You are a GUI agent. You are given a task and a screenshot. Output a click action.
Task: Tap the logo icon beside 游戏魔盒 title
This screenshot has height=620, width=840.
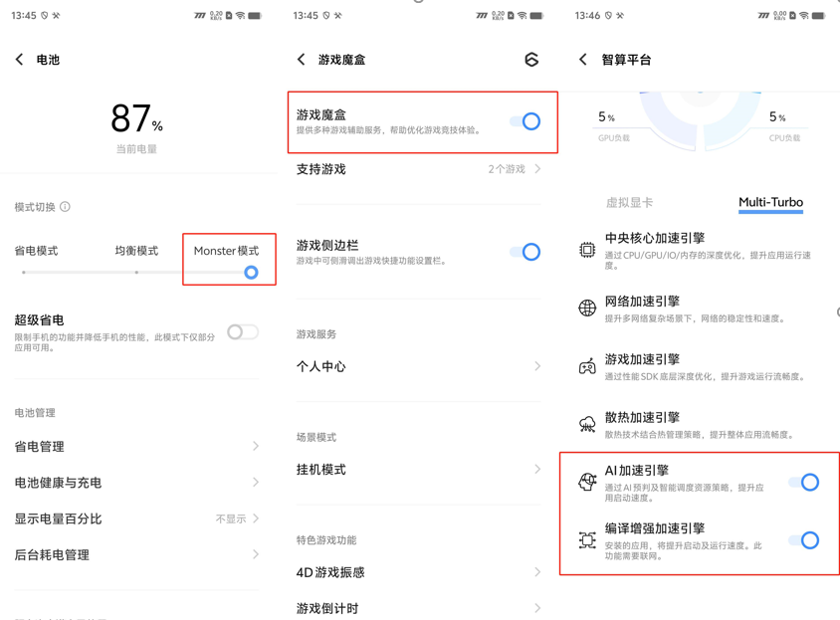pos(531,60)
